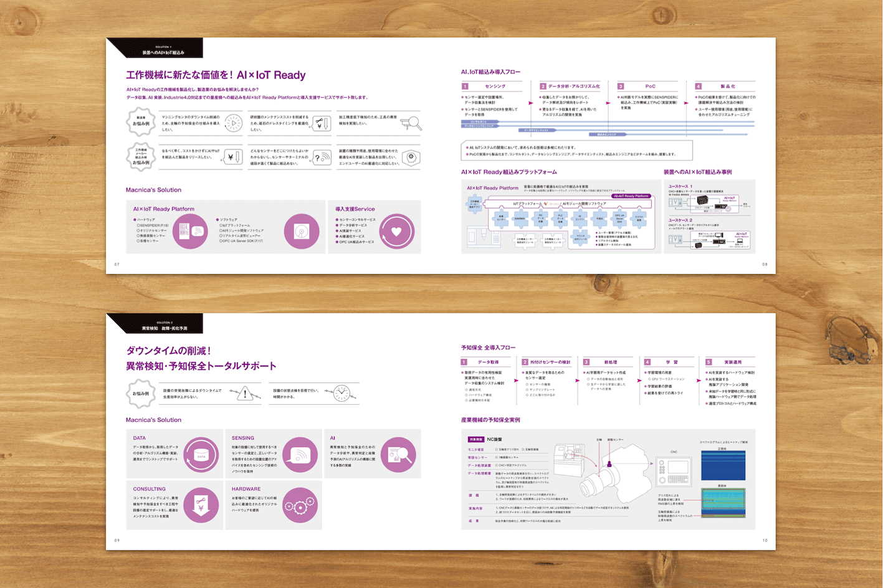Click the 製造業 お悩み例 gear badge
Viewport: 883px width, 588px height.
(x=141, y=121)
